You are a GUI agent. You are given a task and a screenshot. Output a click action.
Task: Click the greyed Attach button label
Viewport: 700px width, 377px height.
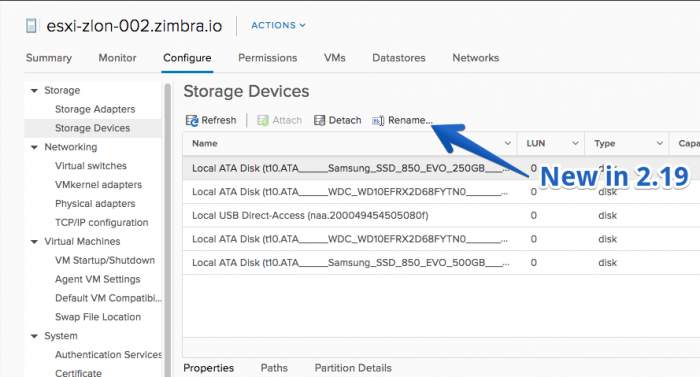pos(287,121)
